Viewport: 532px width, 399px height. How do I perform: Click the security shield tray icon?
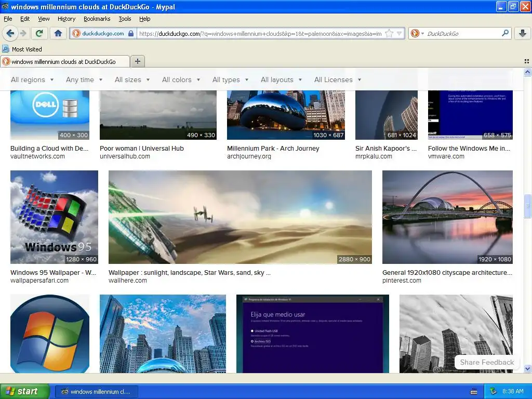click(494, 392)
